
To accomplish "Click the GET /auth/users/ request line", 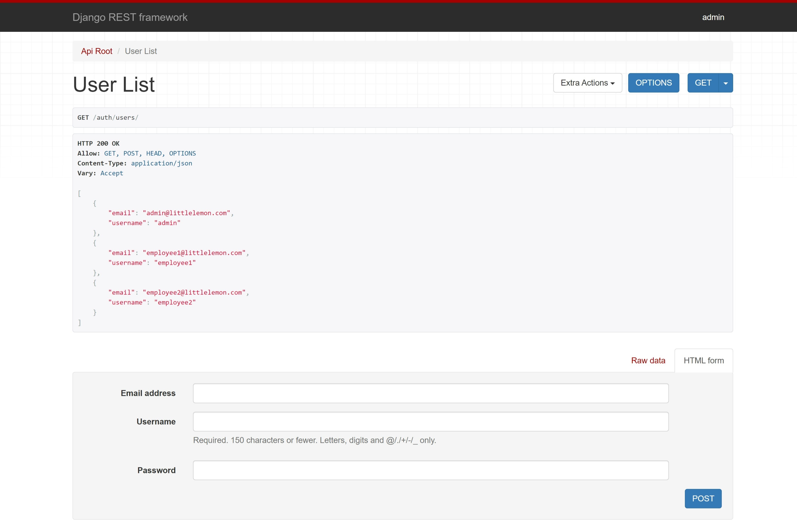I will (108, 118).
